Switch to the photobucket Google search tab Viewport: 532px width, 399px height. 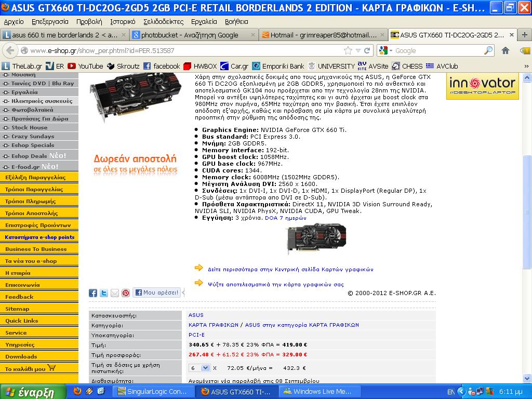pyautogui.click(x=193, y=35)
